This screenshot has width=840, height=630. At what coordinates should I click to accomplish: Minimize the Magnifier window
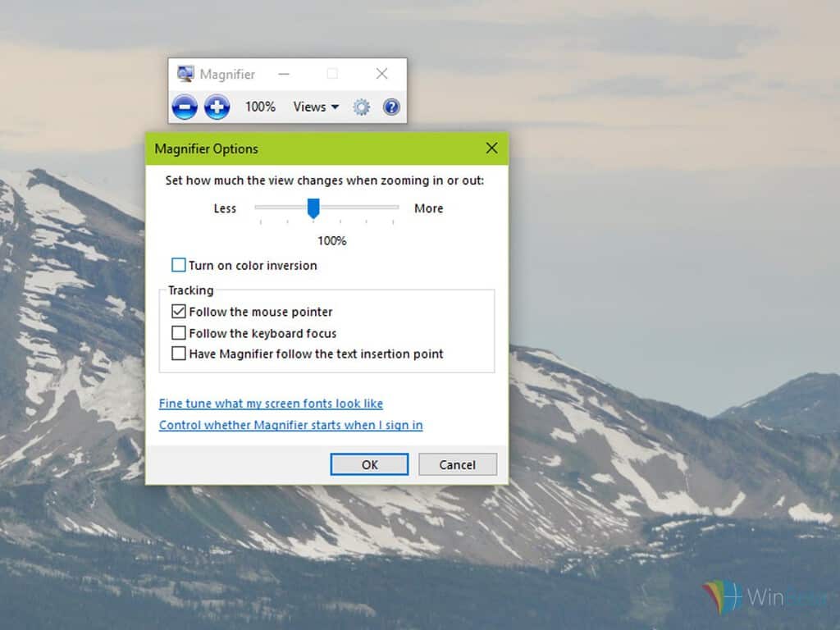pos(284,74)
